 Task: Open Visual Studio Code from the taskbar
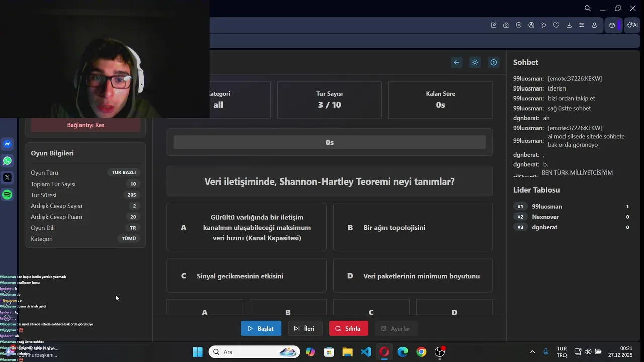366,352
